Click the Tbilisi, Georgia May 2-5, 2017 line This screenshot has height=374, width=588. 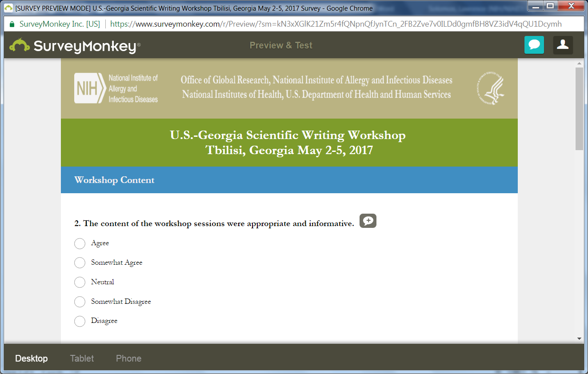(289, 150)
